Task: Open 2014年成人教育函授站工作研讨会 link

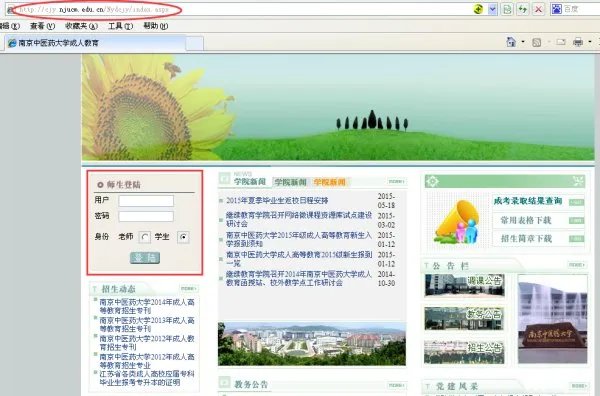Action: click(x=299, y=278)
